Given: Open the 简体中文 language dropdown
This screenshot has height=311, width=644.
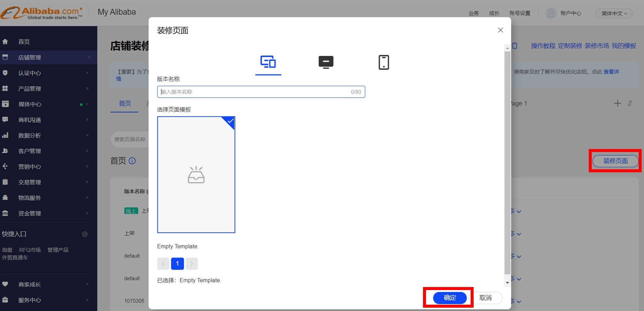Looking at the screenshot, I should (x=613, y=13).
